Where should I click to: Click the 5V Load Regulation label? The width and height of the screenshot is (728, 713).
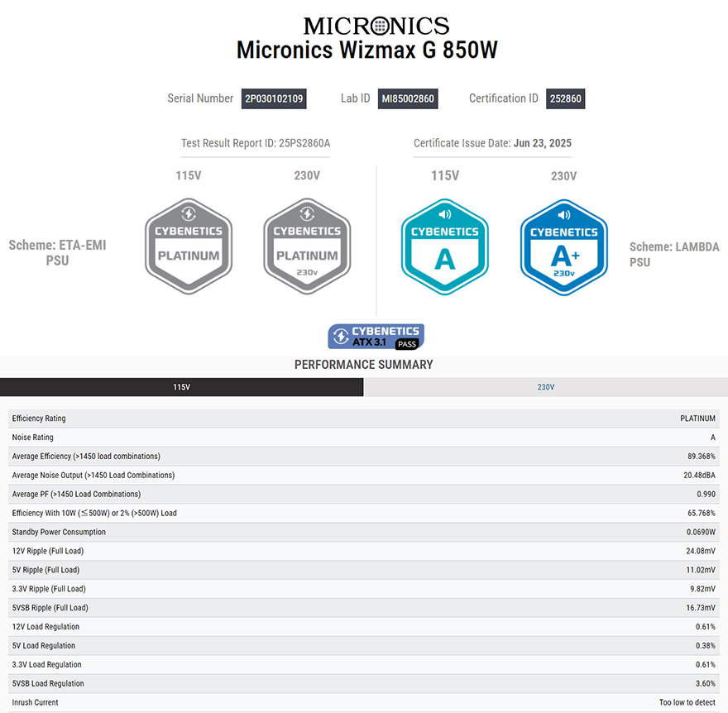[44, 646]
